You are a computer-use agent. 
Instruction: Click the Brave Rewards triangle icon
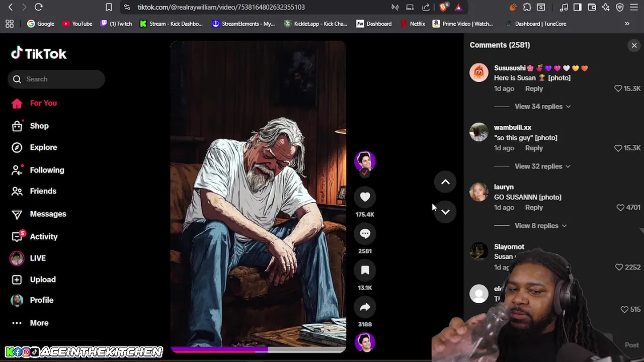[458, 7]
